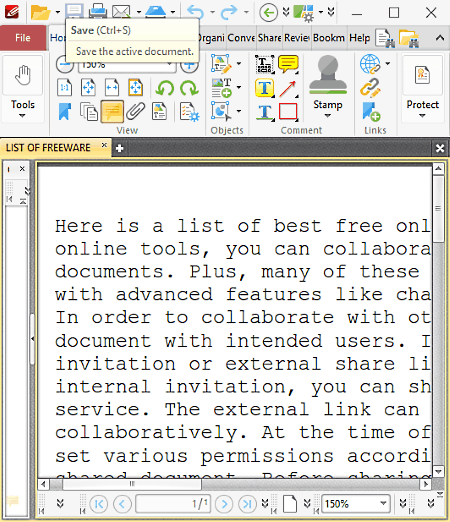Image resolution: width=450 pixels, height=522 pixels.
Task: Select LIST OF FREEWARE document tab
Action: pyautogui.click(x=48, y=148)
